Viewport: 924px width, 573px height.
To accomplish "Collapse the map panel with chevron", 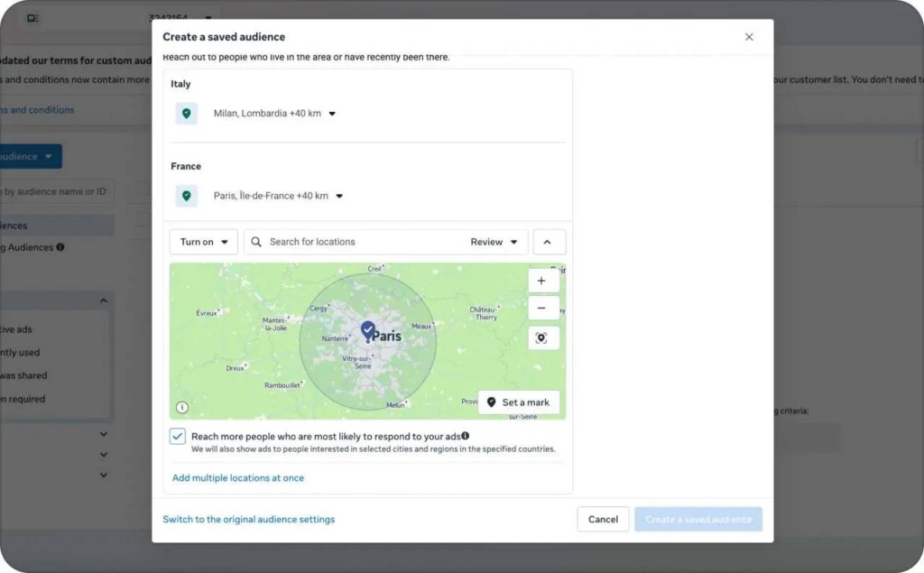I will pos(549,241).
